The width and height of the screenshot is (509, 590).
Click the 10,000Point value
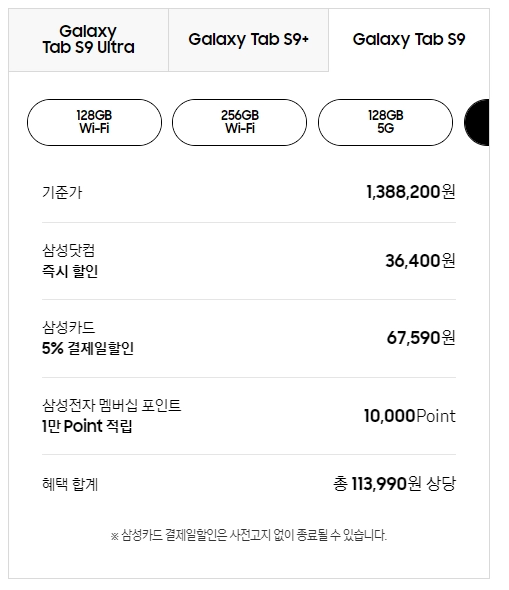(410, 416)
